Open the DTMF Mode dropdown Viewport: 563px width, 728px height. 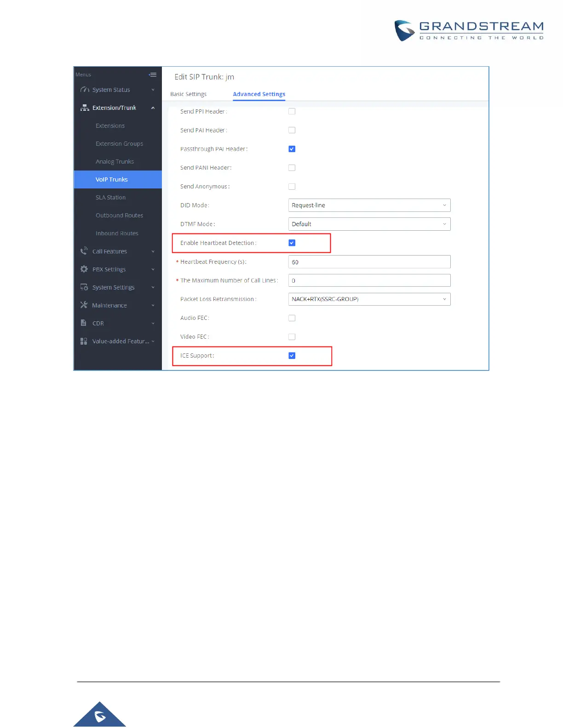coord(369,224)
